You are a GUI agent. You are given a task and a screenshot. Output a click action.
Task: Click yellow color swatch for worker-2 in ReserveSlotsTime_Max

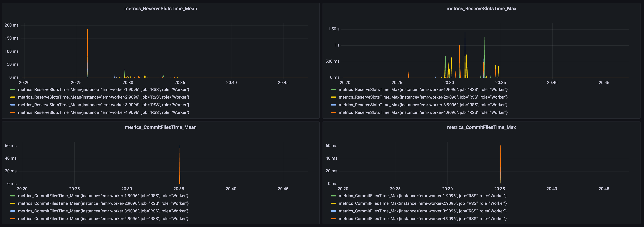[333, 97]
